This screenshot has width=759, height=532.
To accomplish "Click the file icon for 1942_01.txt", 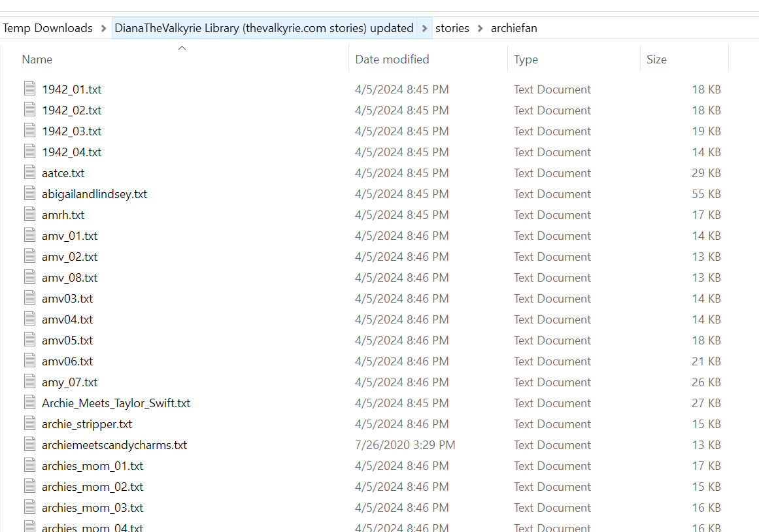I will click(x=29, y=89).
